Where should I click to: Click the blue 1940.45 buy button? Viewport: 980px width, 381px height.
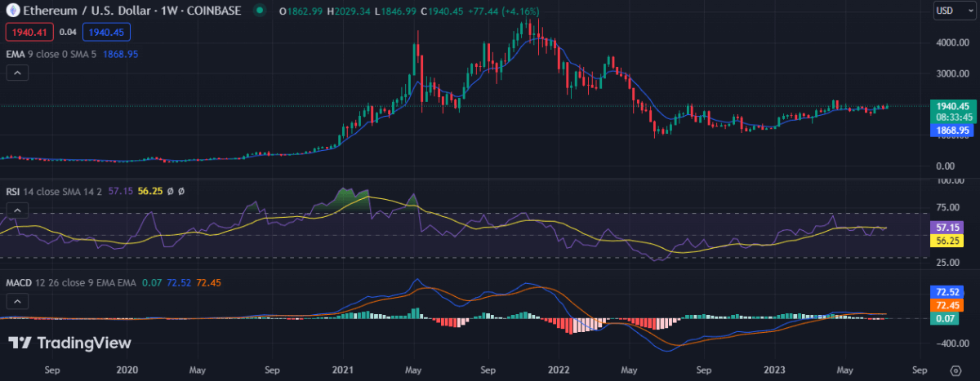pos(107,32)
